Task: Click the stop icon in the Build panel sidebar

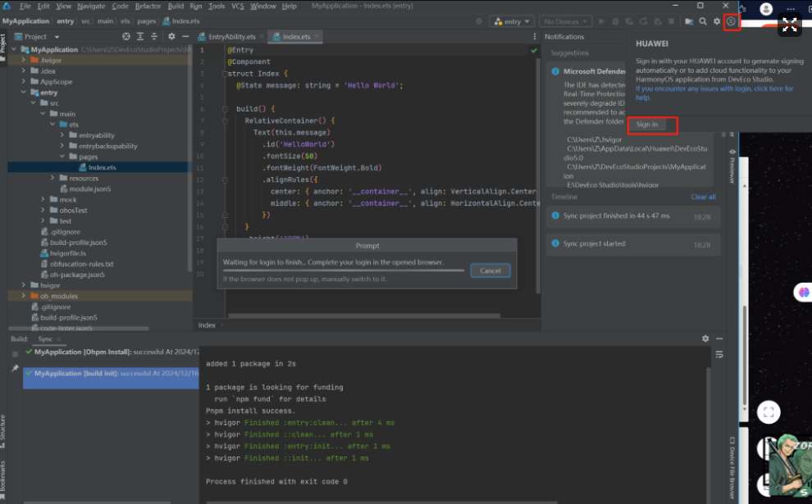Action: pos(15,355)
